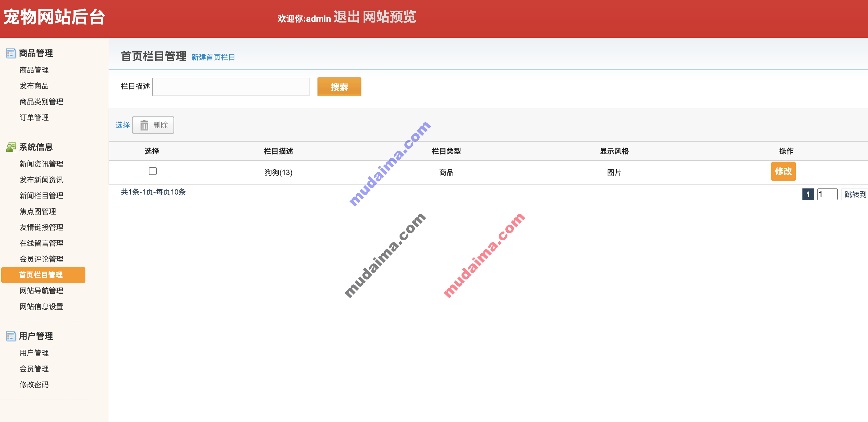Click the 退出 logout link

347,17
